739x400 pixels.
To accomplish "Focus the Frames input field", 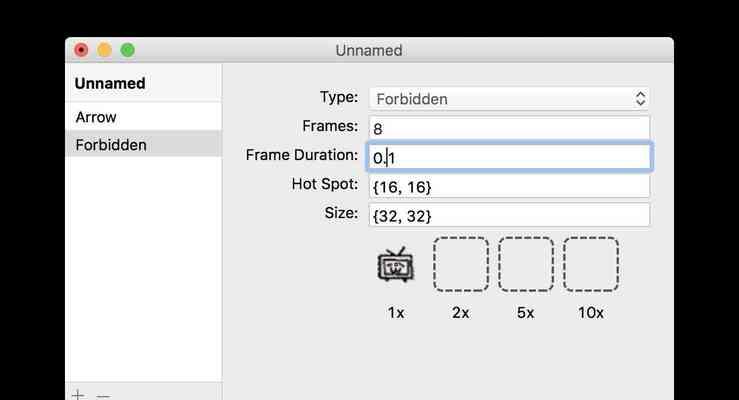I will 509,128.
